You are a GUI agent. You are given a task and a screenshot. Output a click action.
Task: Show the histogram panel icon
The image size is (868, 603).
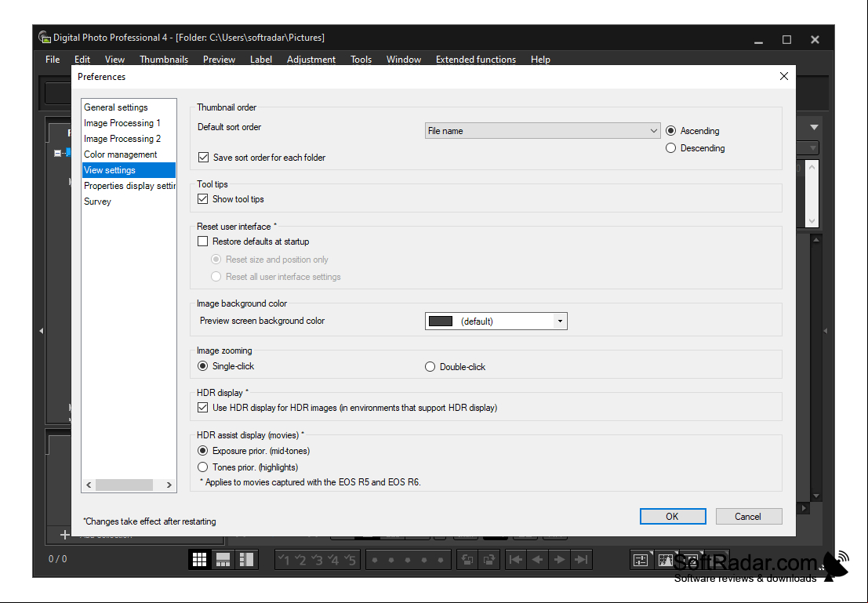(666, 561)
